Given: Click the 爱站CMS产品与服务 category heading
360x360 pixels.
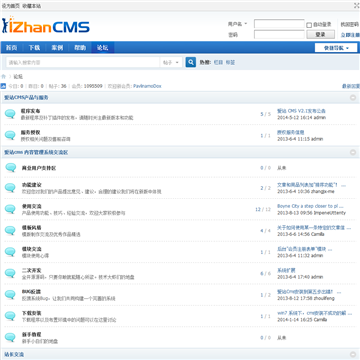Looking at the screenshot, I should coord(26,98).
